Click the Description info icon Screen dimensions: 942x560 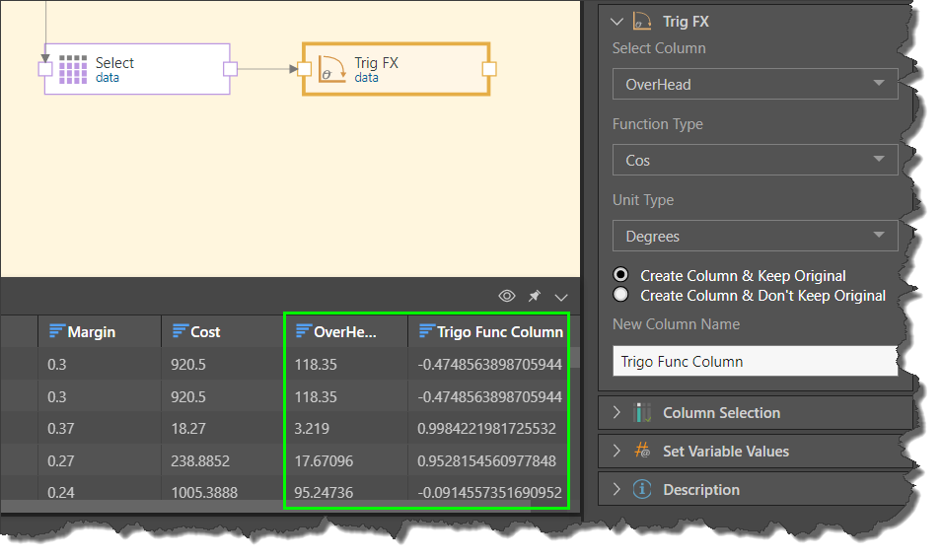click(642, 490)
